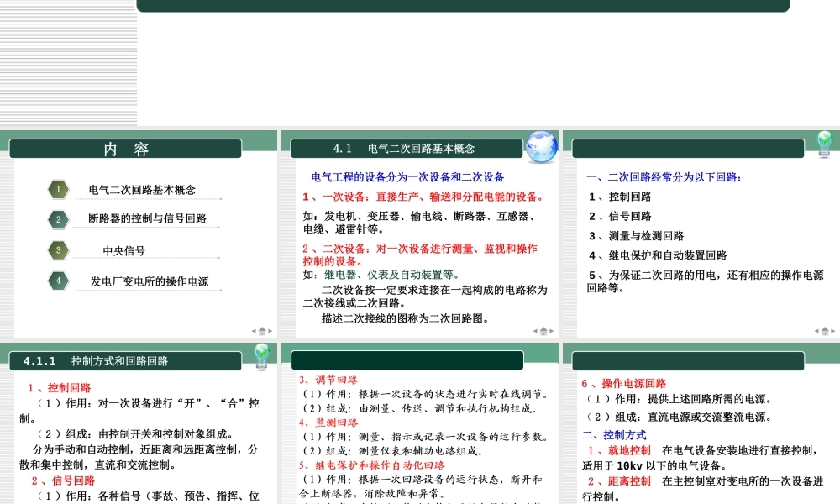Select hexagon number 2 on the 内容 slide
The image size is (840, 504).
pyautogui.click(x=59, y=219)
